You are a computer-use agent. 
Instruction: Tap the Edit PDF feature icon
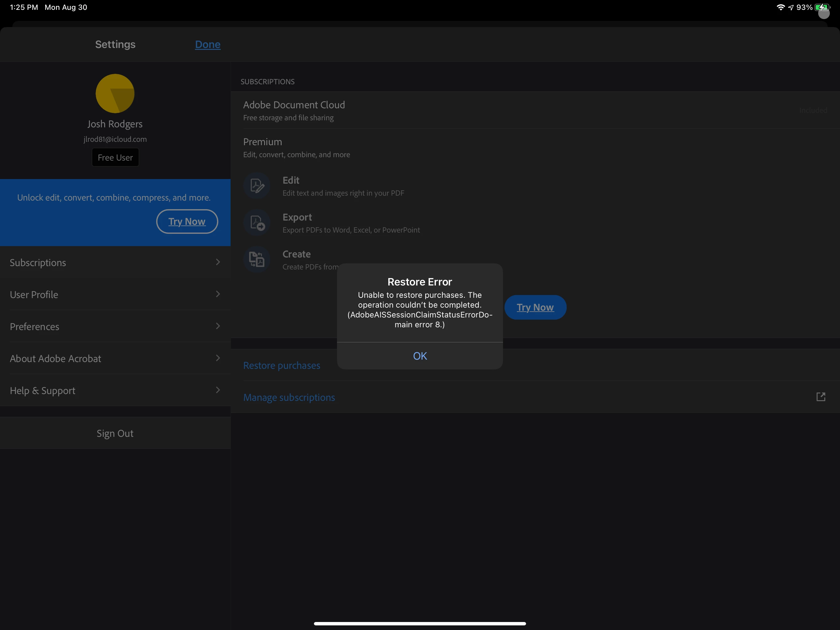tap(257, 185)
